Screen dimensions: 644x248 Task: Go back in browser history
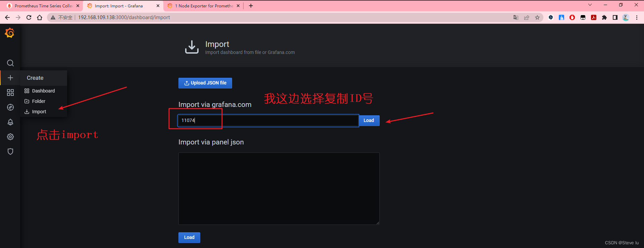pyautogui.click(x=7, y=17)
